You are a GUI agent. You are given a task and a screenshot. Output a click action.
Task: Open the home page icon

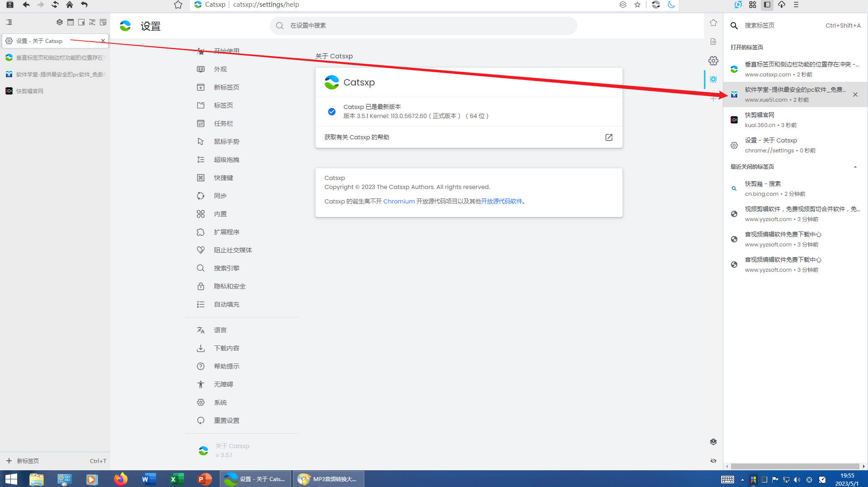point(69,5)
